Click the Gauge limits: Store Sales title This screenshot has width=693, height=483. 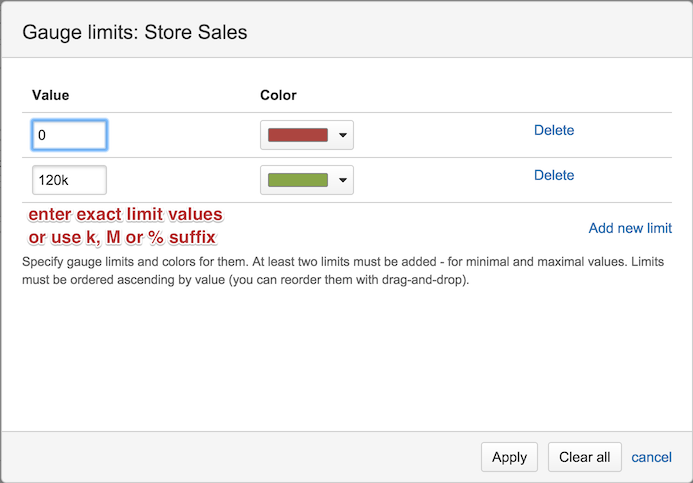tap(135, 32)
